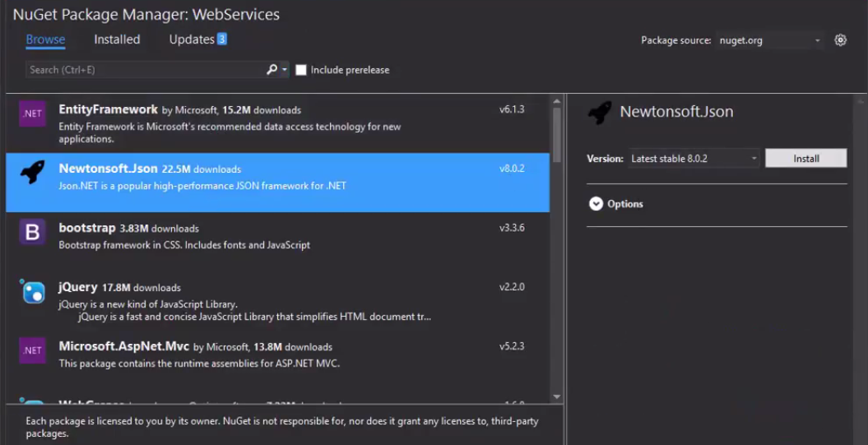Click the bootstrap B package icon
868x445 pixels.
click(32, 232)
